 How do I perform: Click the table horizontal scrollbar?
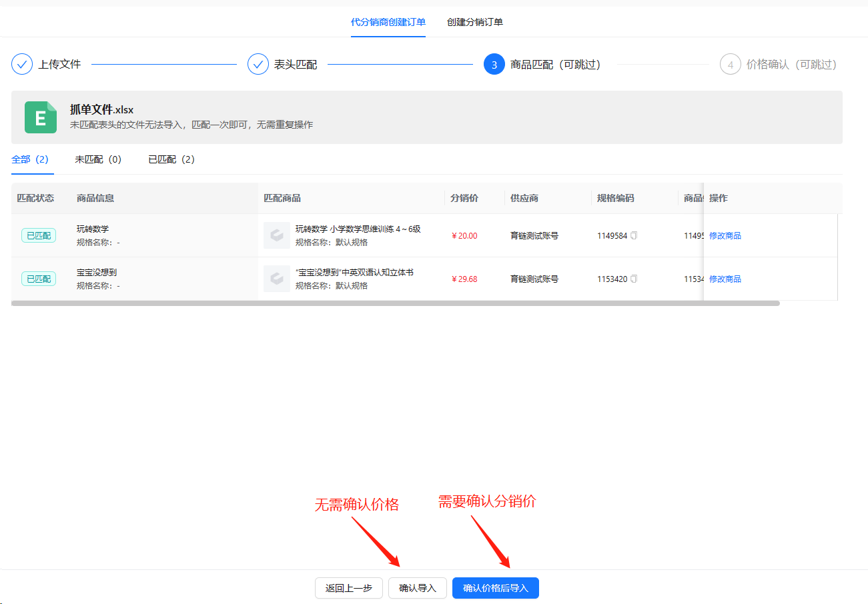coord(396,303)
